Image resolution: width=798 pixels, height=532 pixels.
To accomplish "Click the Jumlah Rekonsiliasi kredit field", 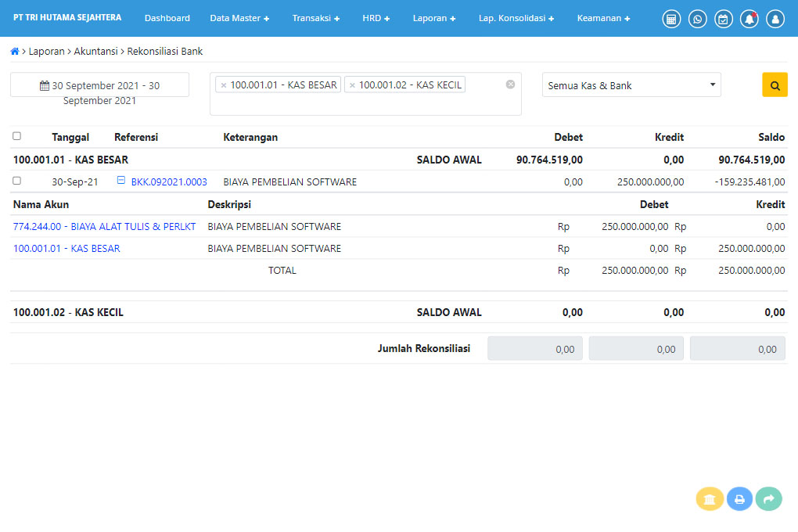I will [x=636, y=349].
